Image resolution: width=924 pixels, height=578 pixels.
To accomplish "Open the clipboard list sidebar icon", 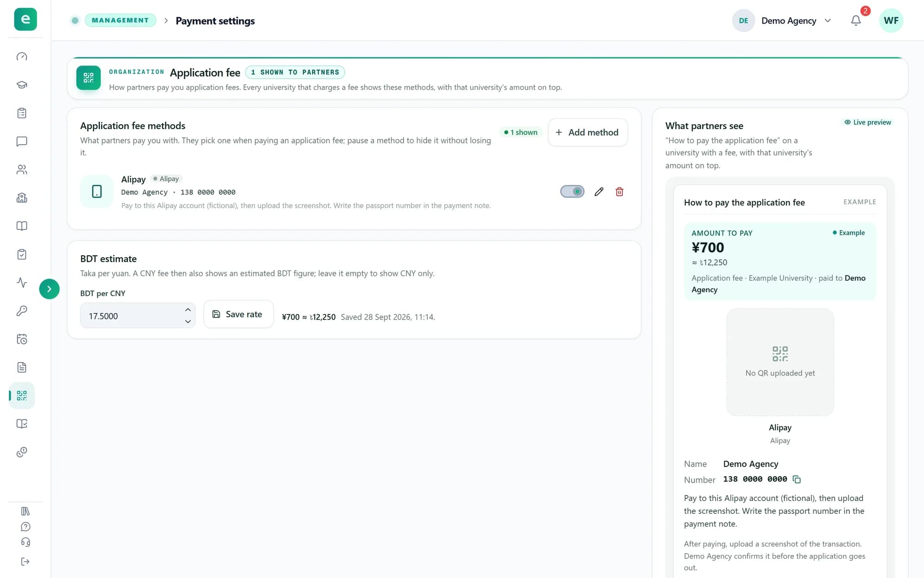I will [22, 113].
